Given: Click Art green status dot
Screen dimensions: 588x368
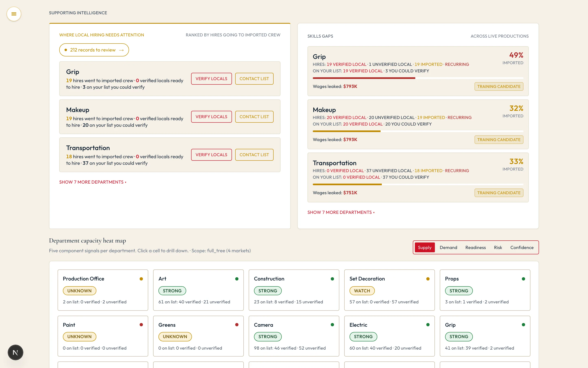Looking at the screenshot, I should tap(237, 279).
